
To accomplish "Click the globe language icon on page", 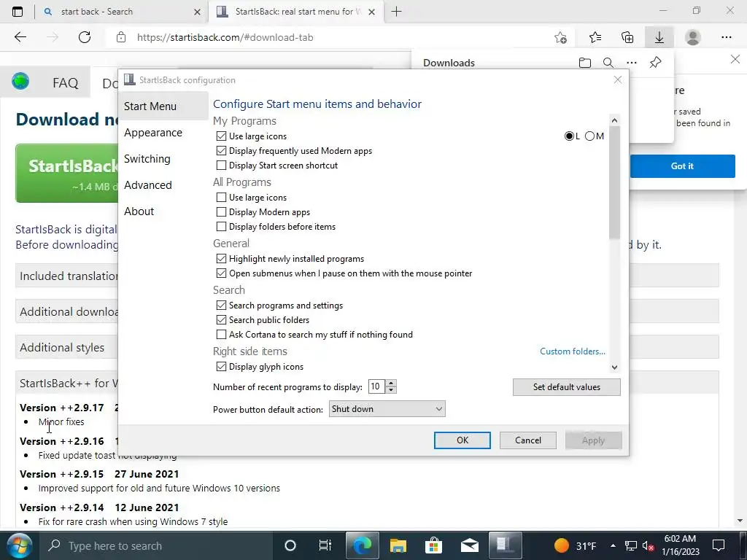I will click(20, 82).
